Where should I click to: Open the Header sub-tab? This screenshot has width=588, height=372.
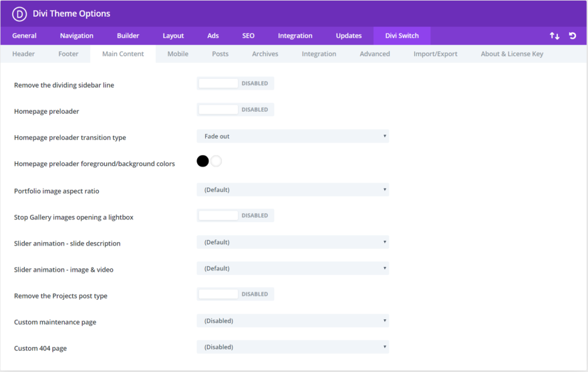(23, 54)
